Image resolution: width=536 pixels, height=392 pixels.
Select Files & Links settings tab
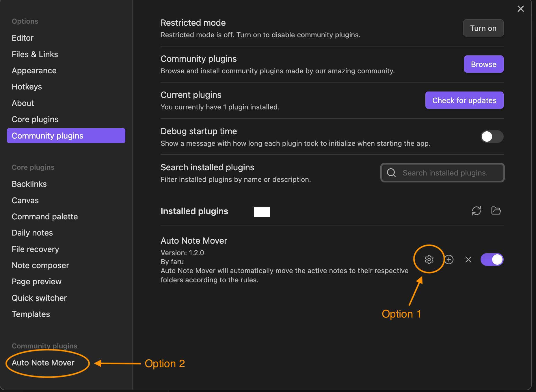click(x=35, y=54)
